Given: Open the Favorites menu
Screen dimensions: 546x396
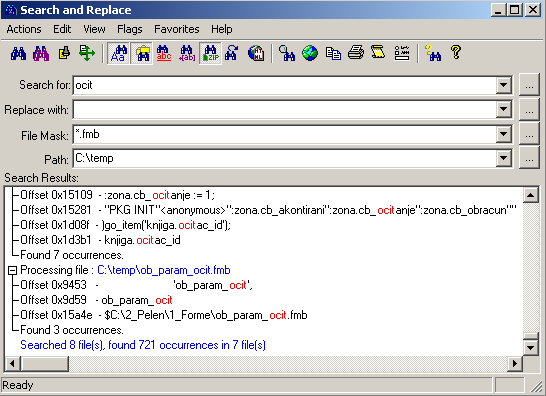Looking at the screenshot, I should click(x=177, y=29).
